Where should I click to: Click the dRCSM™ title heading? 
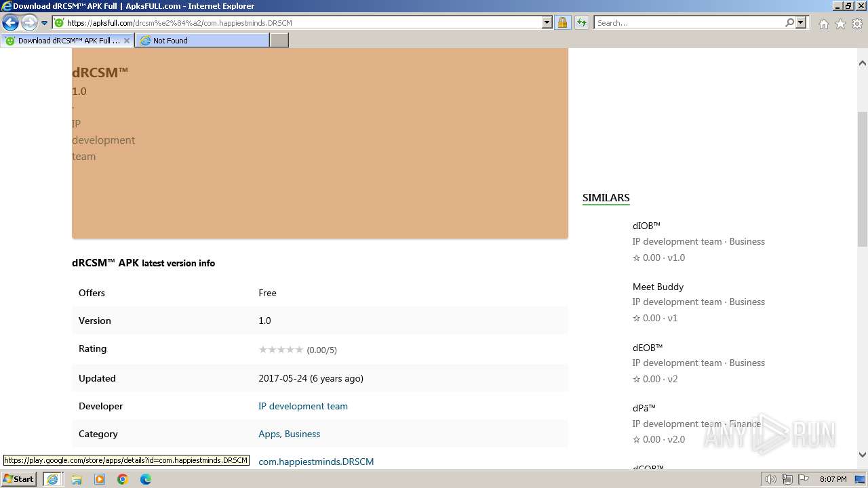click(x=100, y=73)
